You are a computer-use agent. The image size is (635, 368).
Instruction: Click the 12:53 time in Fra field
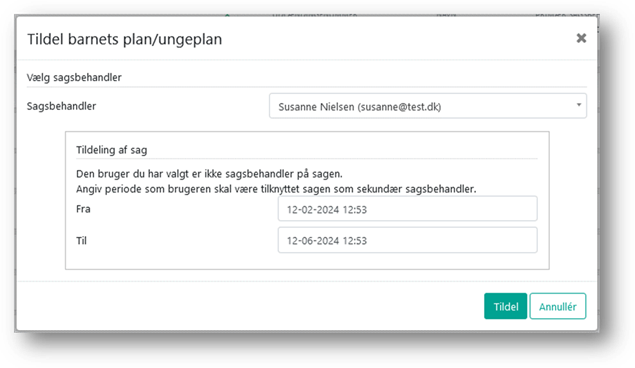click(x=355, y=210)
